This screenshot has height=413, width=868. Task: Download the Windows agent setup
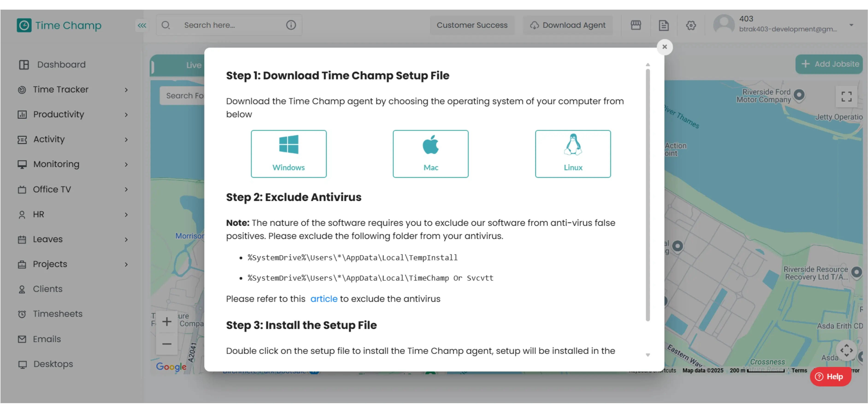[x=288, y=154]
